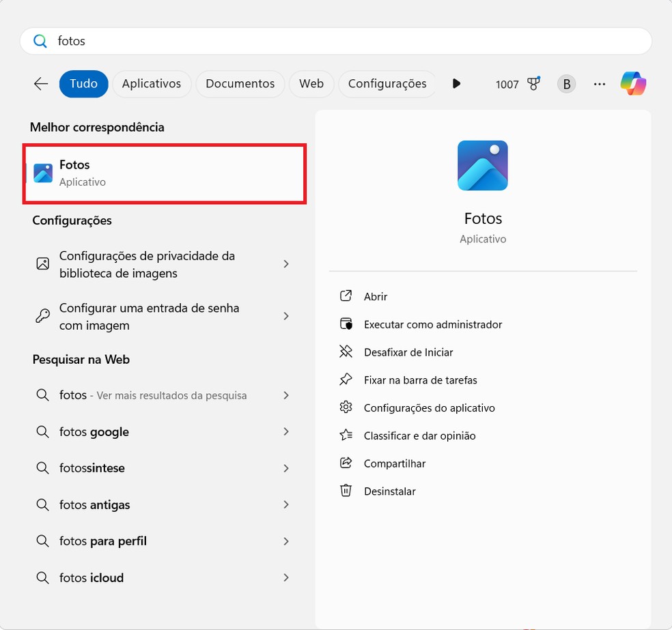Viewport: 672px width, 630px height.
Task: Click search icon beside 'fotos para perfil'
Action: [x=42, y=541]
